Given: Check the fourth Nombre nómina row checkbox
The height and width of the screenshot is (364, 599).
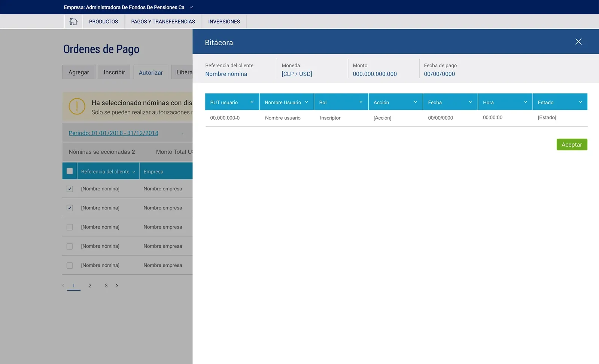Looking at the screenshot, I should pos(70,246).
